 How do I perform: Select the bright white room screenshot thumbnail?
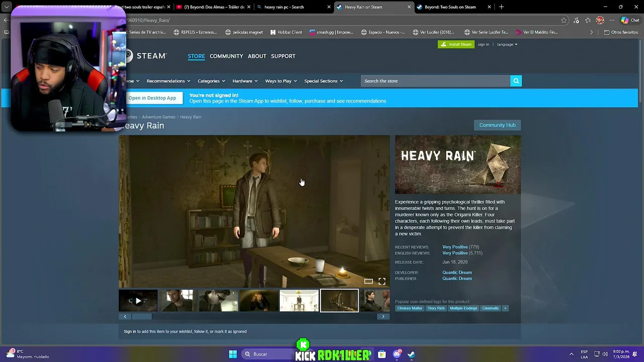(x=299, y=301)
